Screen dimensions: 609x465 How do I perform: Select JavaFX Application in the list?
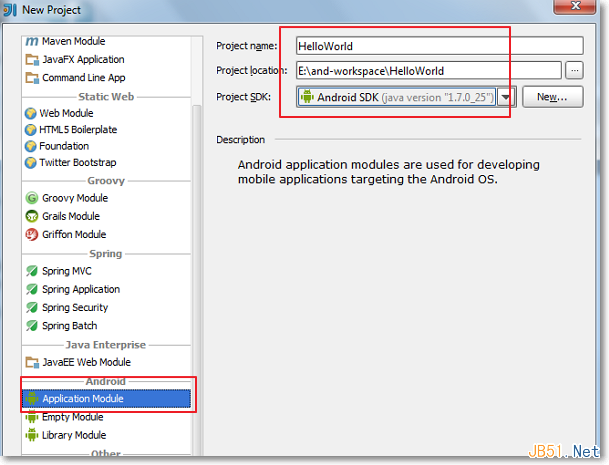click(106, 59)
